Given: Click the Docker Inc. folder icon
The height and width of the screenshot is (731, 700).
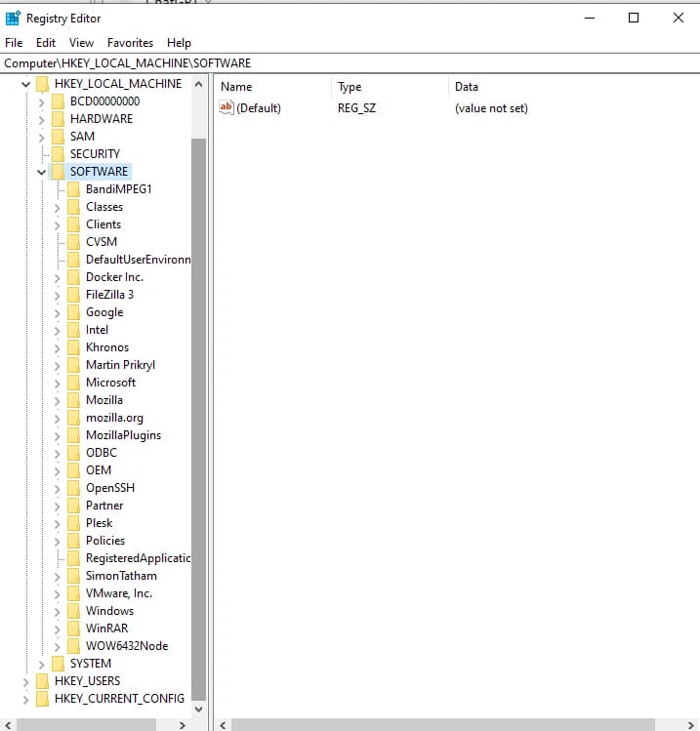Looking at the screenshot, I should click(x=73, y=277).
